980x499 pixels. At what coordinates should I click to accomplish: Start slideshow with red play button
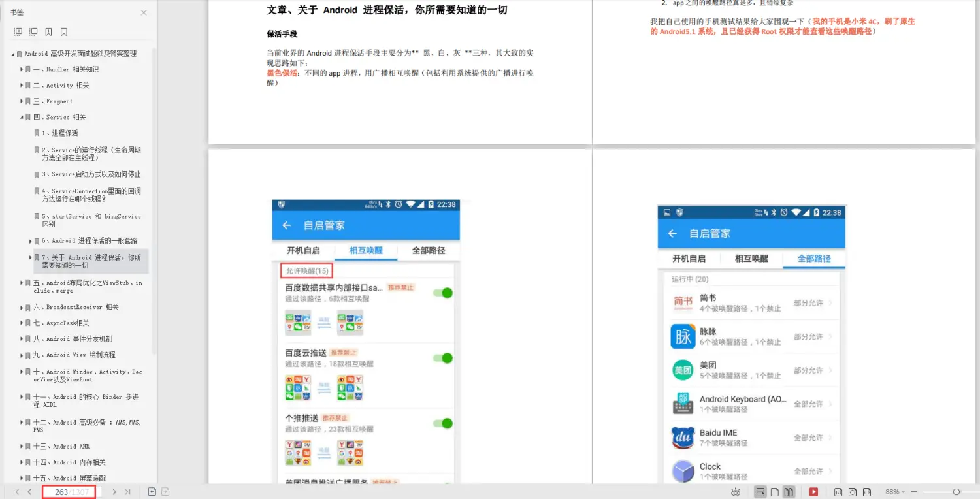tap(814, 492)
